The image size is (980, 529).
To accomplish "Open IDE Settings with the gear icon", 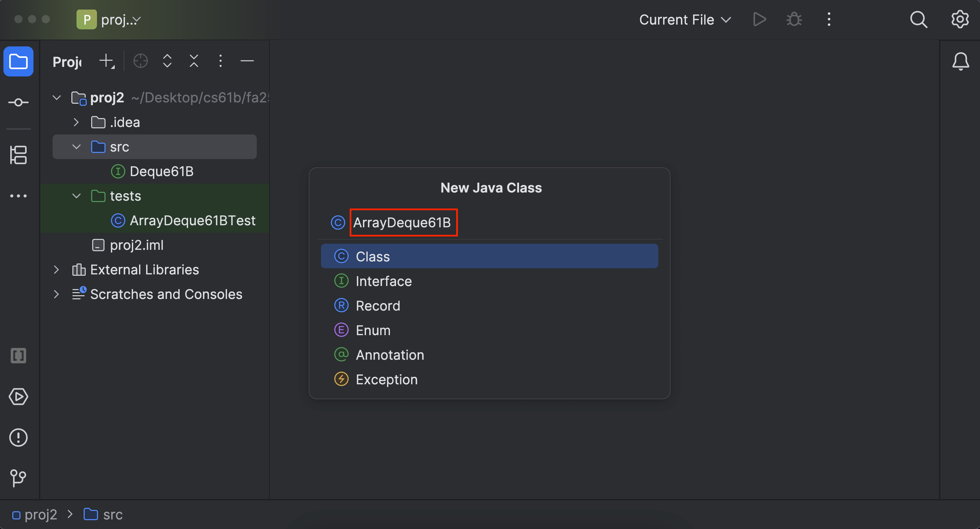I will pyautogui.click(x=960, y=19).
